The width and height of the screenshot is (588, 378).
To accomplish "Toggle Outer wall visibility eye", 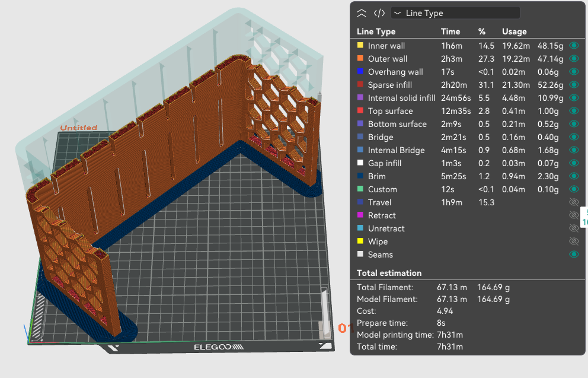I will pos(574,59).
